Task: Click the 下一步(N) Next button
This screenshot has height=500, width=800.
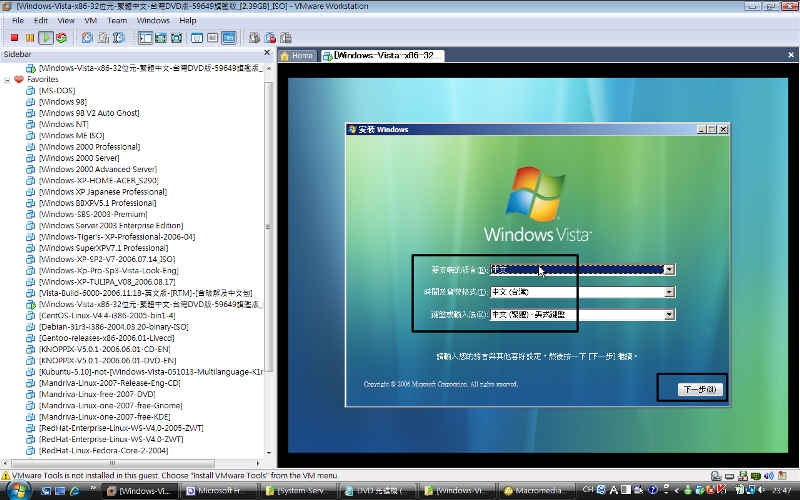Action: coord(700,389)
